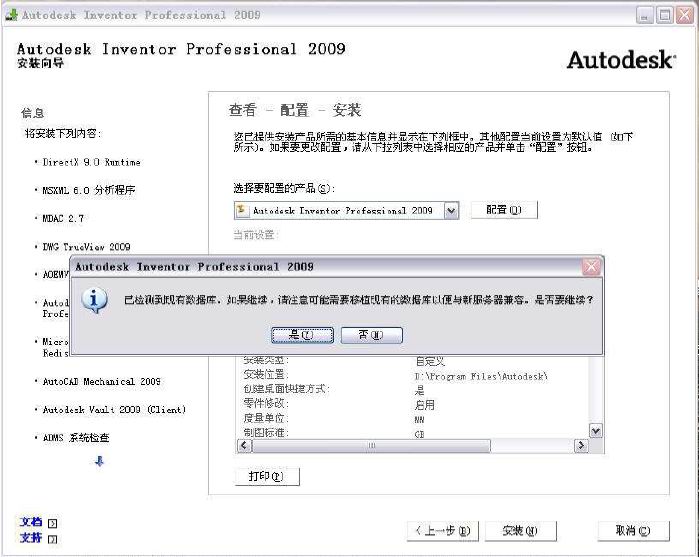This screenshot has width=699, height=557.
Task: Click the Autodesk logo
Action: pyautogui.click(x=621, y=60)
